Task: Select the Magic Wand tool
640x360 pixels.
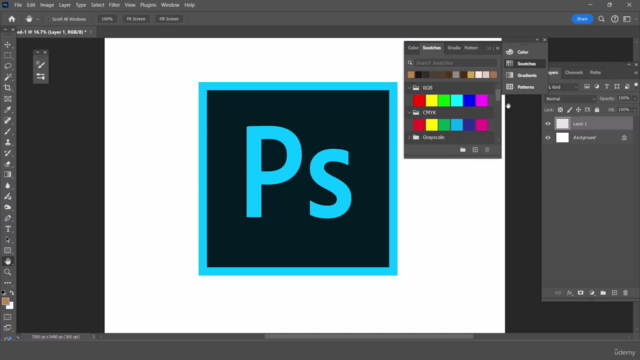Action: click(8, 77)
